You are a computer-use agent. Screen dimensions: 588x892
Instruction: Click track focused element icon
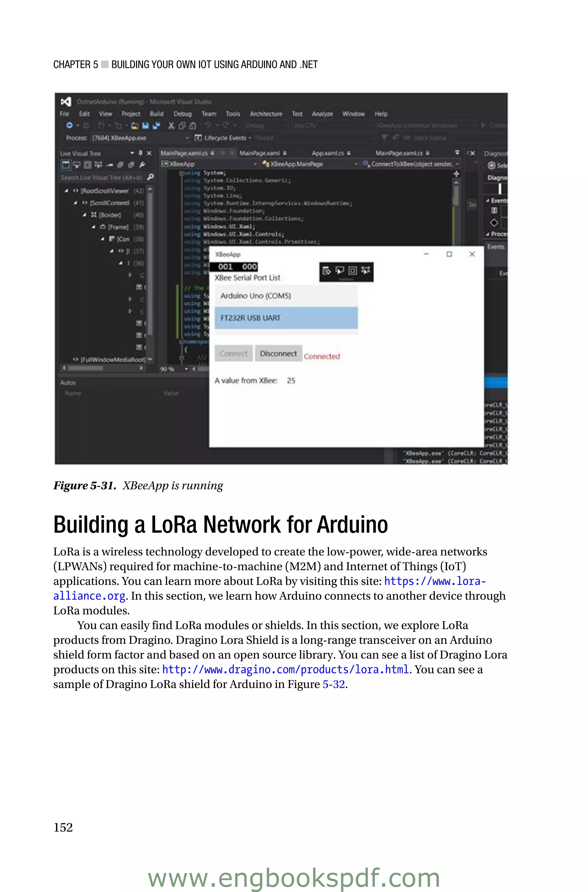click(98, 165)
